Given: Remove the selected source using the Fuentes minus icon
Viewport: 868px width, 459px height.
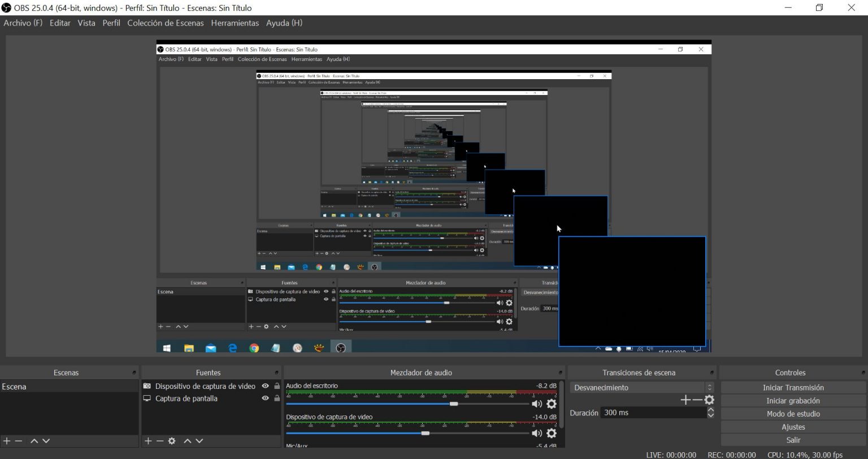Looking at the screenshot, I should tap(160, 441).
